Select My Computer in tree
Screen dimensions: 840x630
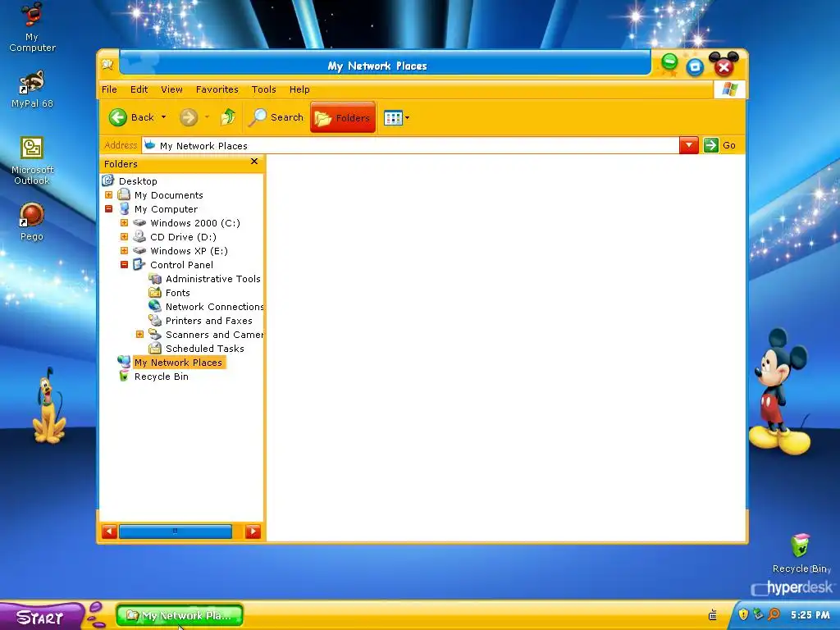coord(166,209)
